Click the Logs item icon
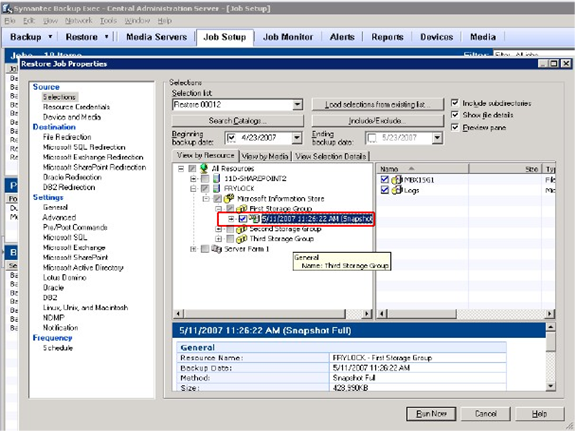The width and height of the screenshot is (577, 433). coord(397,190)
